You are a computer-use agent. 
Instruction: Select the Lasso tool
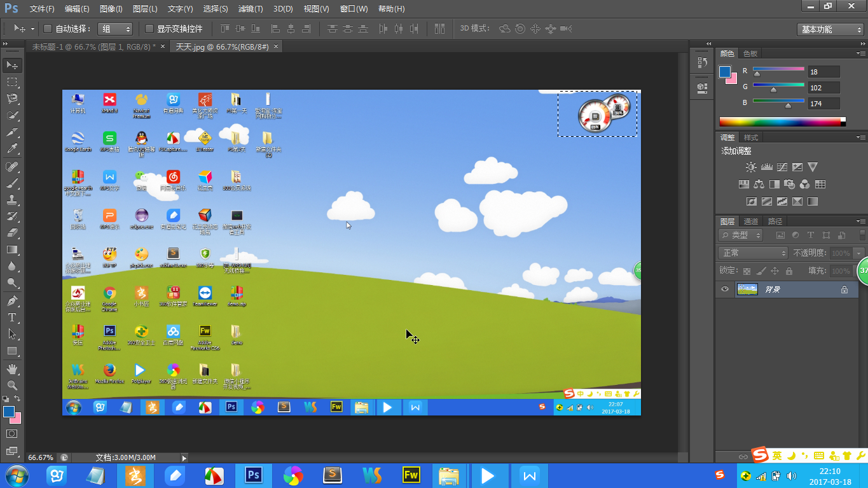[x=12, y=99]
